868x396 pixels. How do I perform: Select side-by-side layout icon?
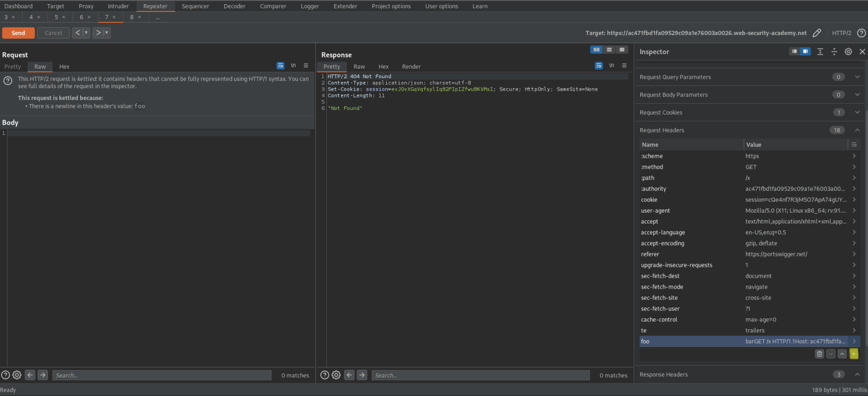[x=596, y=49]
